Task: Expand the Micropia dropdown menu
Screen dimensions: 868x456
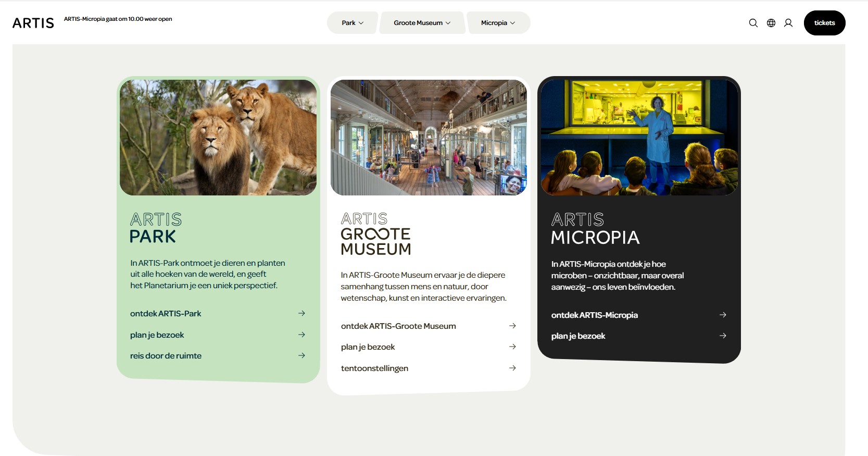Action: (x=498, y=23)
